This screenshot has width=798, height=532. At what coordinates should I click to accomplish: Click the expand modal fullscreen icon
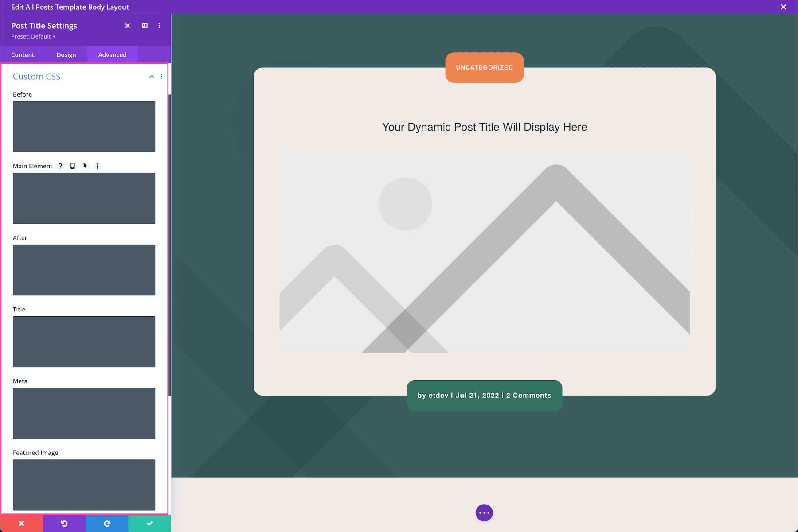(128, 26)
